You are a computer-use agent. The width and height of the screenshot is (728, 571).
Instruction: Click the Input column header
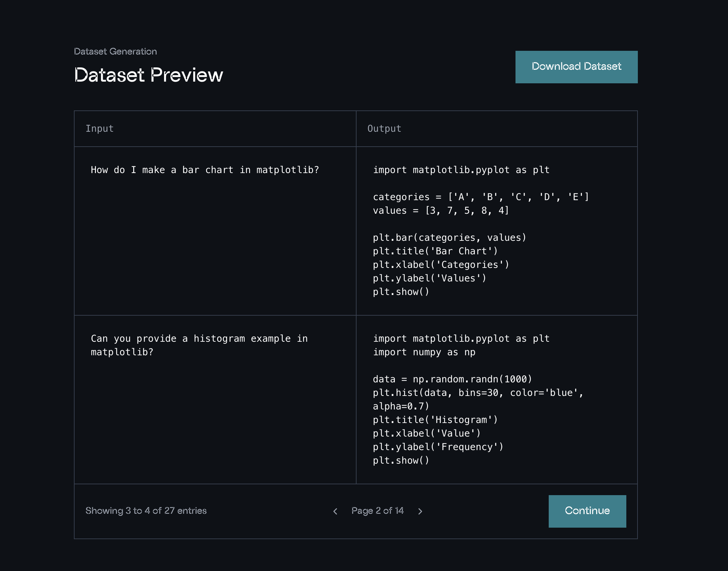point(99,129)
